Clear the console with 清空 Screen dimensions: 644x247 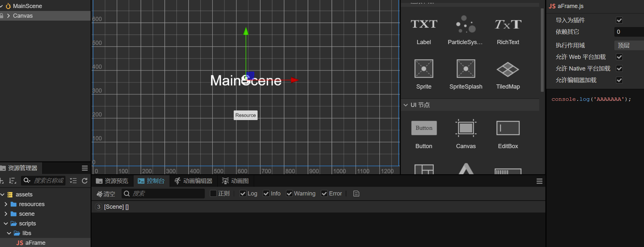tap(106, 194)
